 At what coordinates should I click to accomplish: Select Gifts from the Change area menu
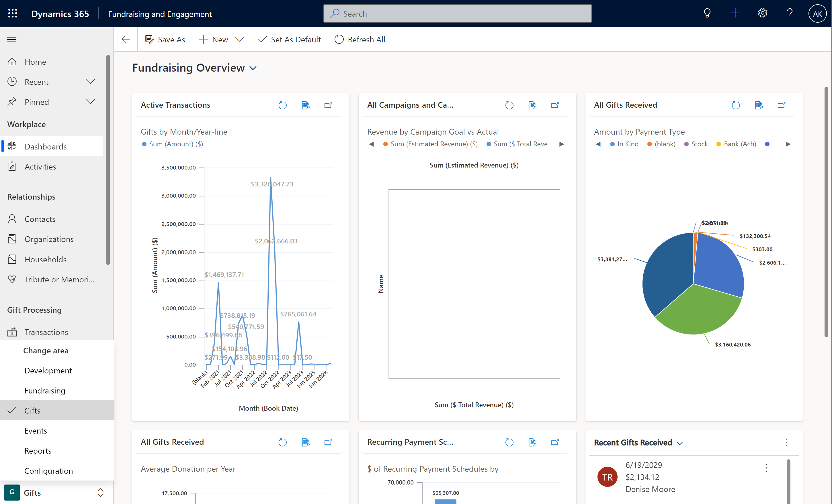[32, 410]
